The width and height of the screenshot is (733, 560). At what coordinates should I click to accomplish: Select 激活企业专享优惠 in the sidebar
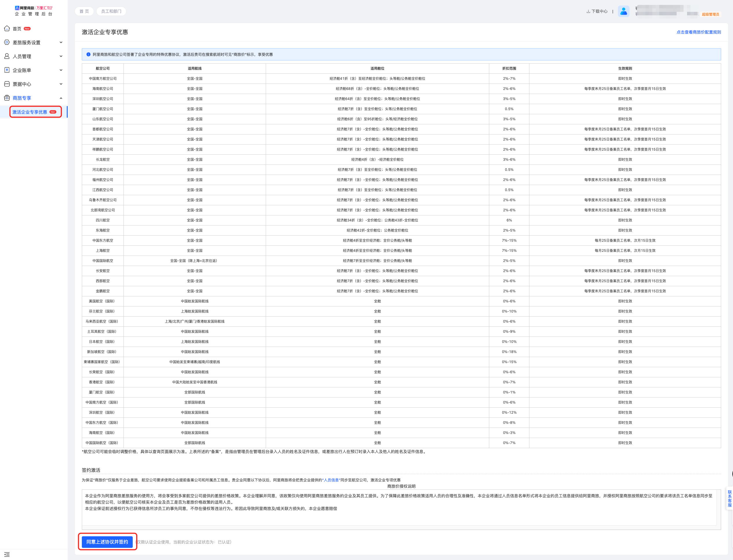click(x=34, y=112)
